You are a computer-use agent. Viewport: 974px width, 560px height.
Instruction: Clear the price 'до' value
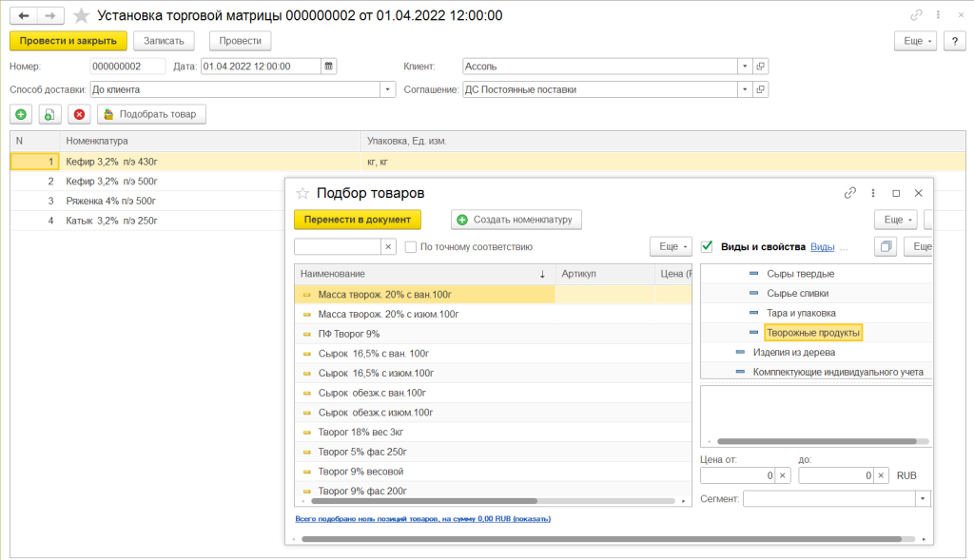881,475
